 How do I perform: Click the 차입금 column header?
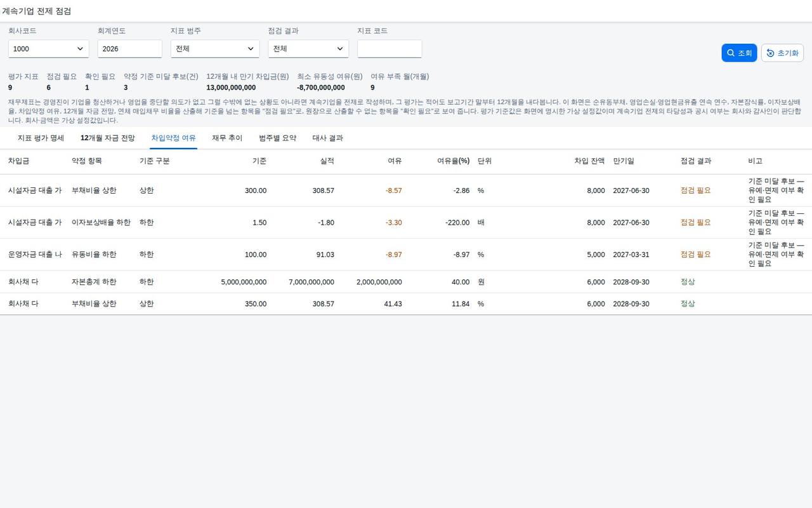click(x=18, y=161)
